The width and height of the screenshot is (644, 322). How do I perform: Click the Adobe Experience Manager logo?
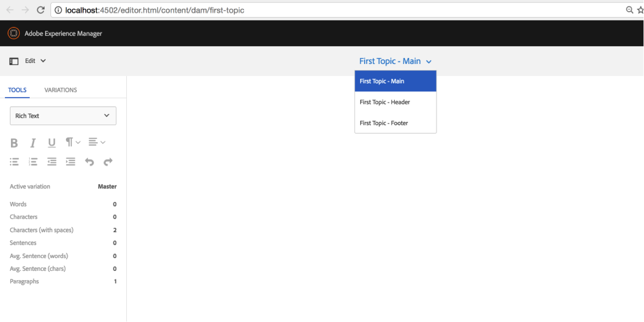(x=13, y=33)
